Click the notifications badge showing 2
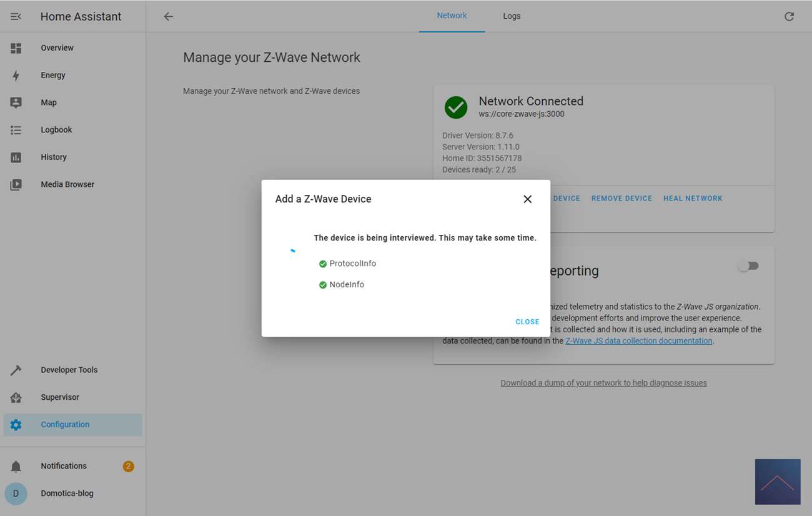 [x=128, y=467]
